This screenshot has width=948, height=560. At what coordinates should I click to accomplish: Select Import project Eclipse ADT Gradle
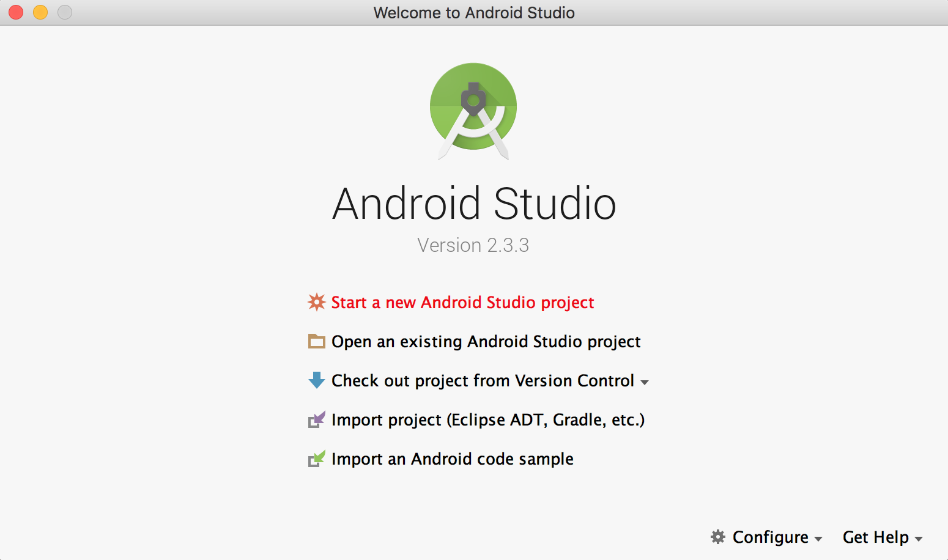(x=487, y=419)
